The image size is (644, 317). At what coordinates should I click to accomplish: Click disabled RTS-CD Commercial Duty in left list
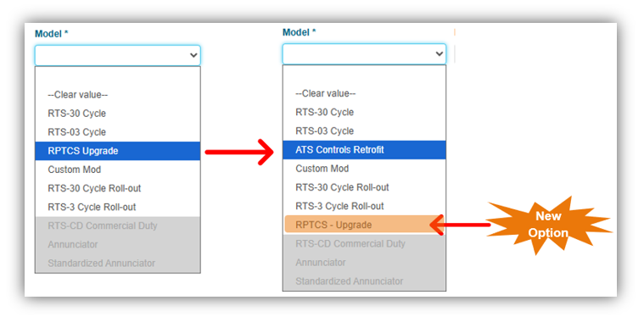[117, 225]
